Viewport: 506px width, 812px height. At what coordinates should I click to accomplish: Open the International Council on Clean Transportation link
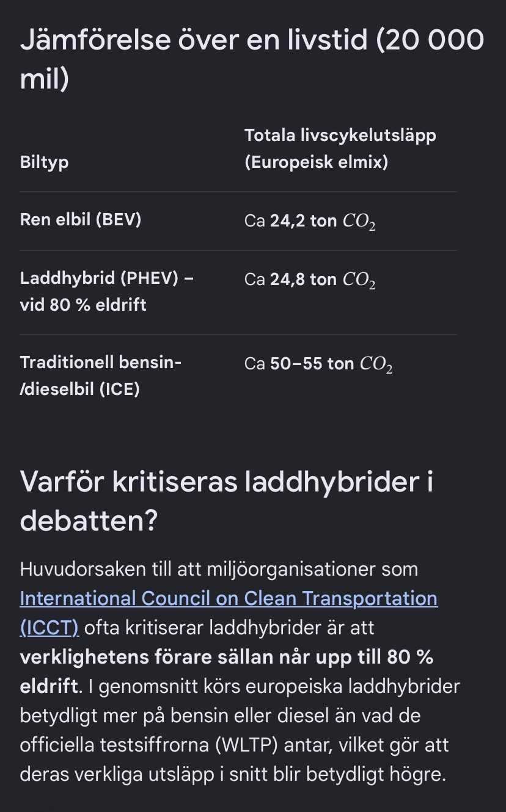click(229, 598)
